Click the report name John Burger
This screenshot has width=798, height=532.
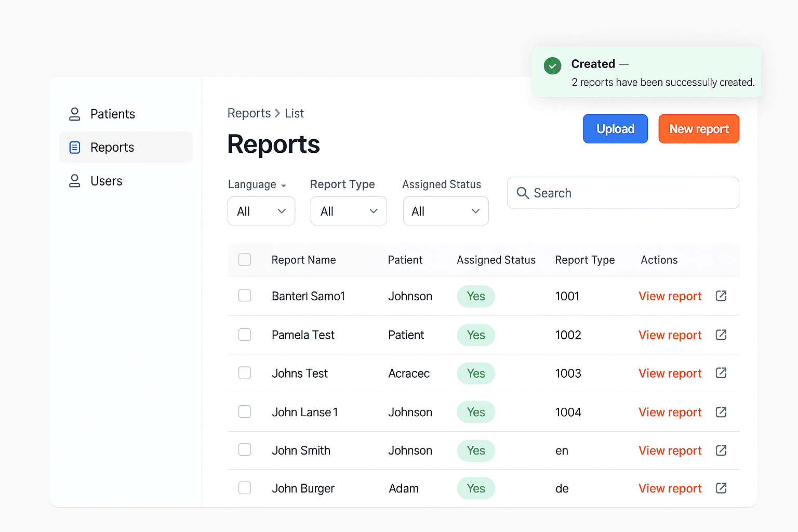303,488
